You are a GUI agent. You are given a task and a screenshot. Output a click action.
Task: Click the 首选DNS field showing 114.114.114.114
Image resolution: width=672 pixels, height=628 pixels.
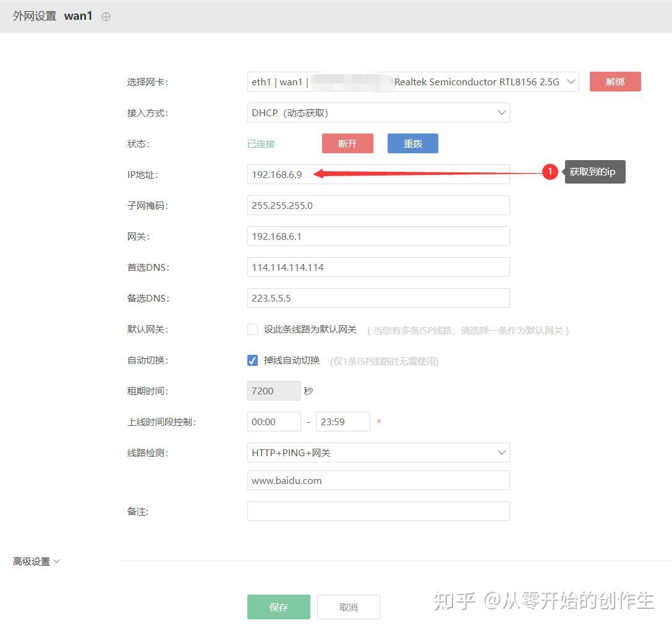[378, 267]
